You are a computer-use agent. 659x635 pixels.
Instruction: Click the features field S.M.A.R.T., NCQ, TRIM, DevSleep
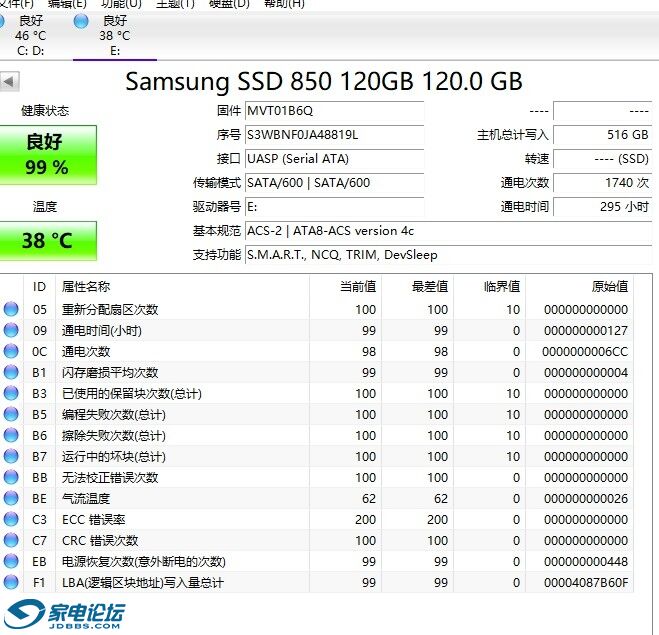click(448, 255)
